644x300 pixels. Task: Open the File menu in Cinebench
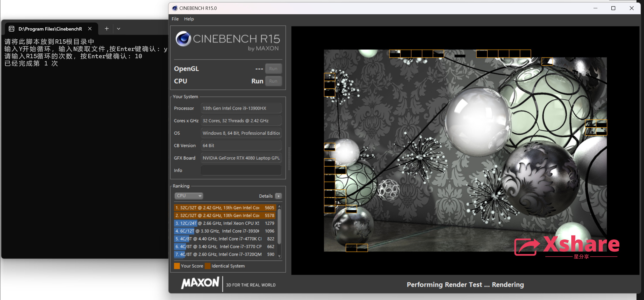pos(175,19)
